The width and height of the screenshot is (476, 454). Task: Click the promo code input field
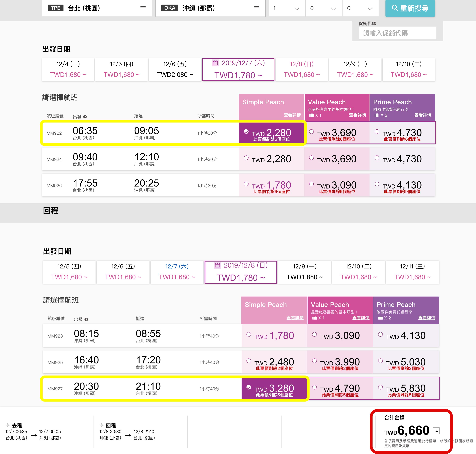coord(397,33)
